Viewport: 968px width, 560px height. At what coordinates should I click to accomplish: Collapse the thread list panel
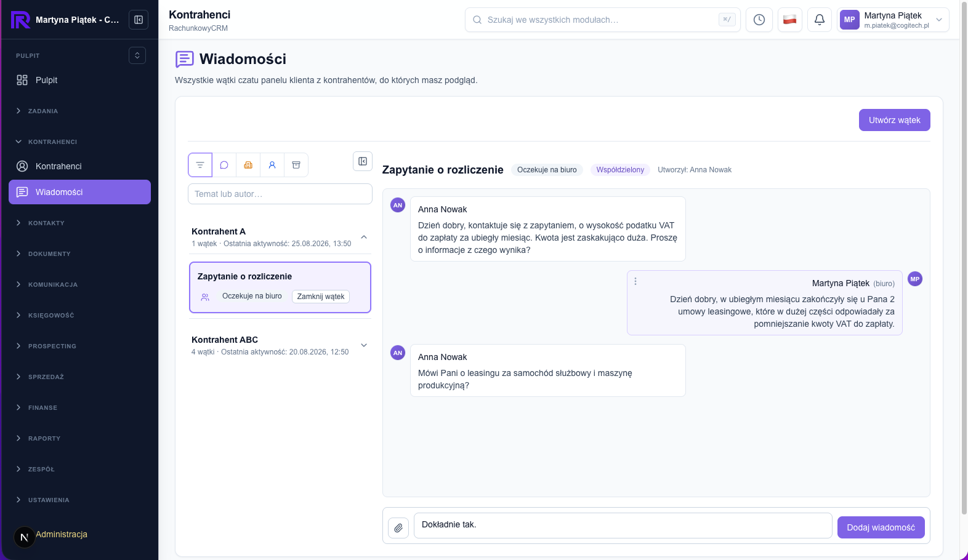pyautogui.click(x=363, y=161)
